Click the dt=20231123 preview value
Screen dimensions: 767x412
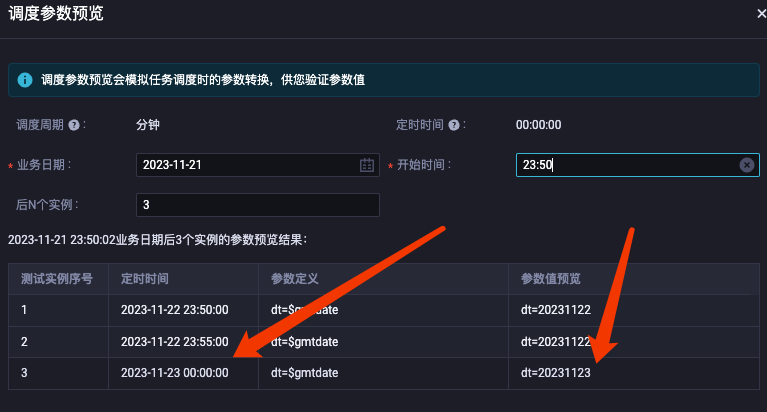[x=556, y=373]
